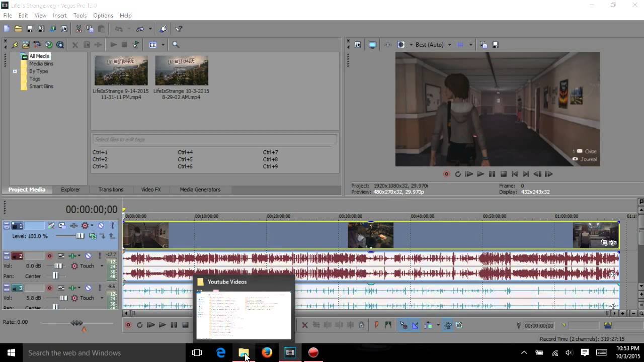
Task: Toggle auto ripple in the timeline toolbar
Action: pos(428,325)
